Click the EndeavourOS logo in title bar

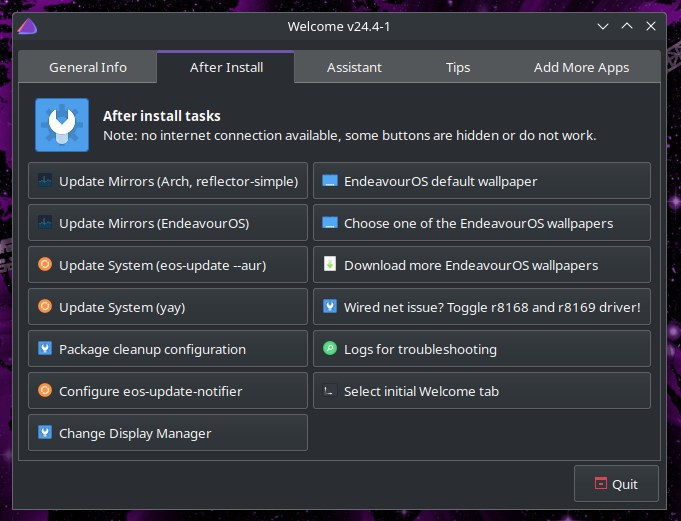click(27, 26)
